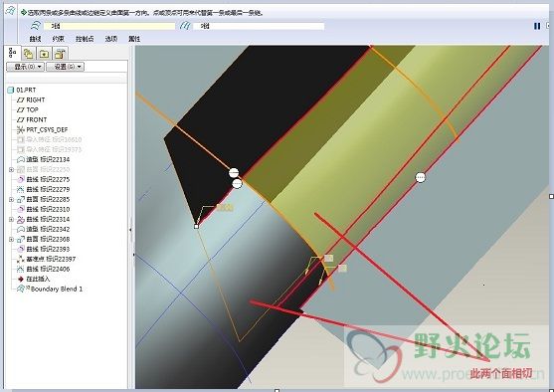Click the first direction curves collector icon
Image resolution: width=554 pixels, height=392 pixels.
(x=36, y=26)
